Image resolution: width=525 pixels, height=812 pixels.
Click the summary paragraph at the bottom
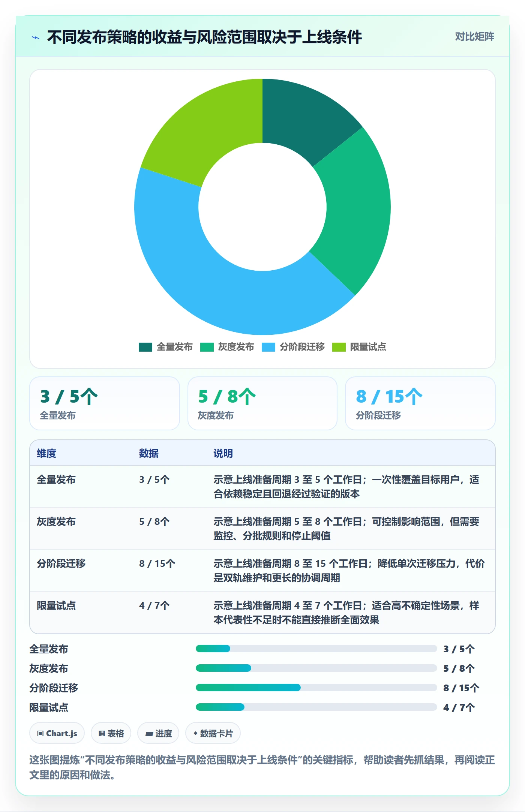[262, 767]
